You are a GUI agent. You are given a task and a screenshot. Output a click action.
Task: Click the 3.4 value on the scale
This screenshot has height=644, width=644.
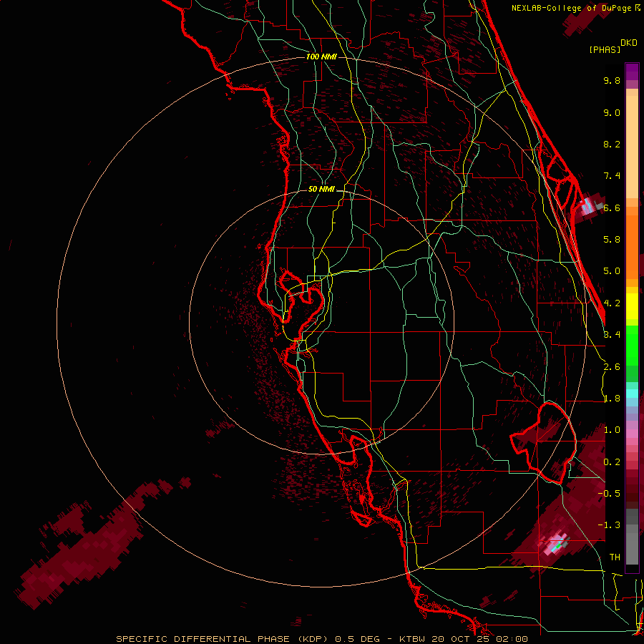[x=612, y=335]
